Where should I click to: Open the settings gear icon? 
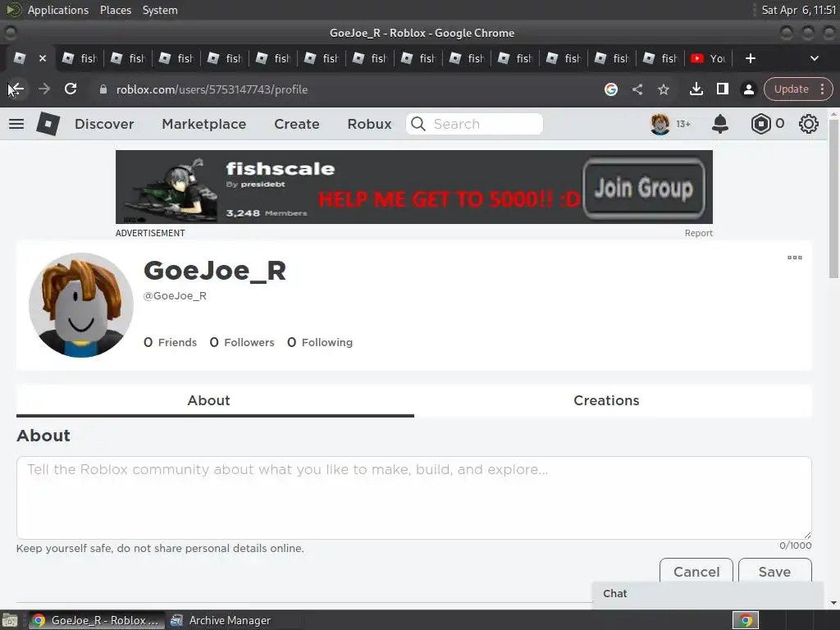coord(808,124)
